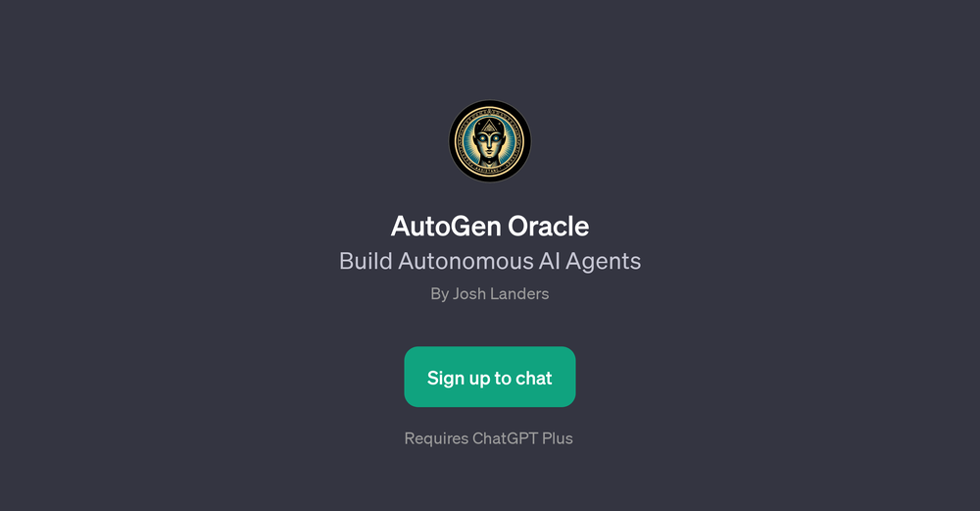The width and height of the screenshot is (980, 511).
Task: Click the words ChatGPT Plus below the button
Action: tap(522, 438)
